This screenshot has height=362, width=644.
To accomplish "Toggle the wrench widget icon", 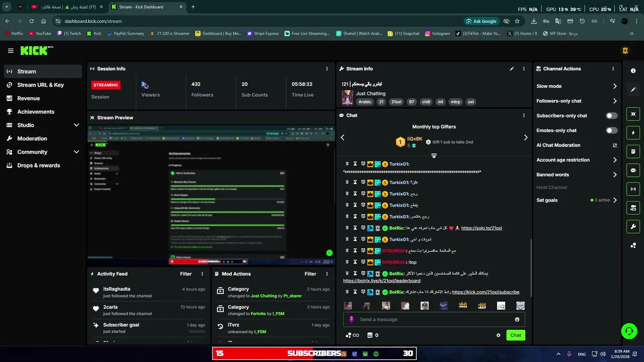I will (633, 227).
